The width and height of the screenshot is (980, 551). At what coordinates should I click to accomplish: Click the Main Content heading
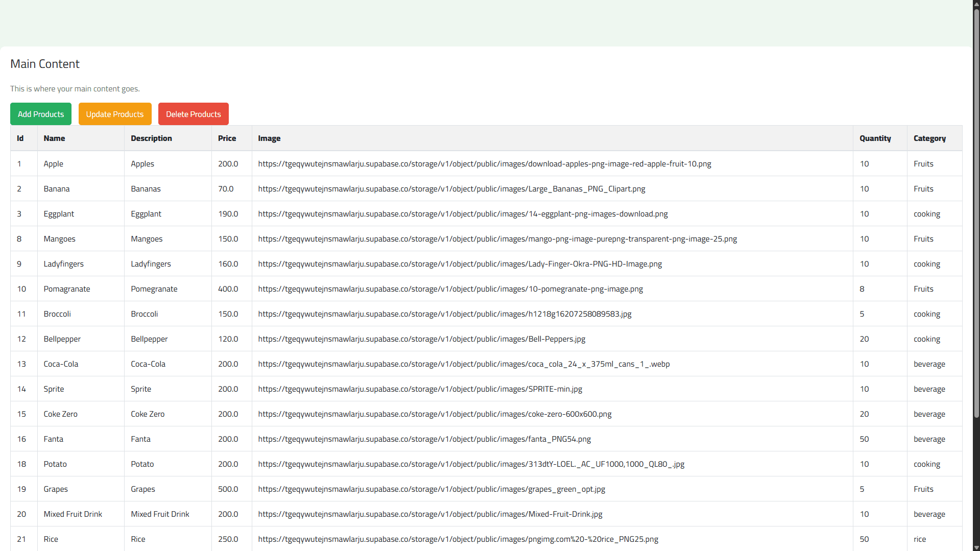pyautogui.click(x=44, y=63)
